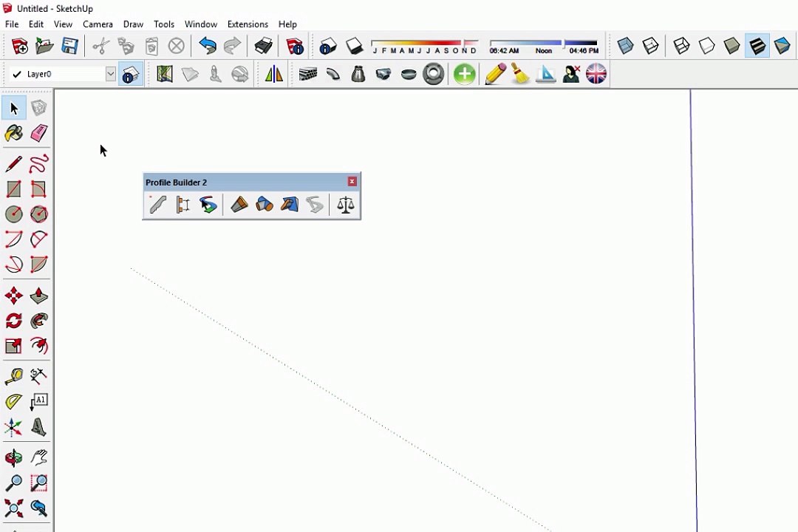Viewport: 798px width, 532px height.
Task: Pick the Tape Measure tool
Action: tap(14, 376)
